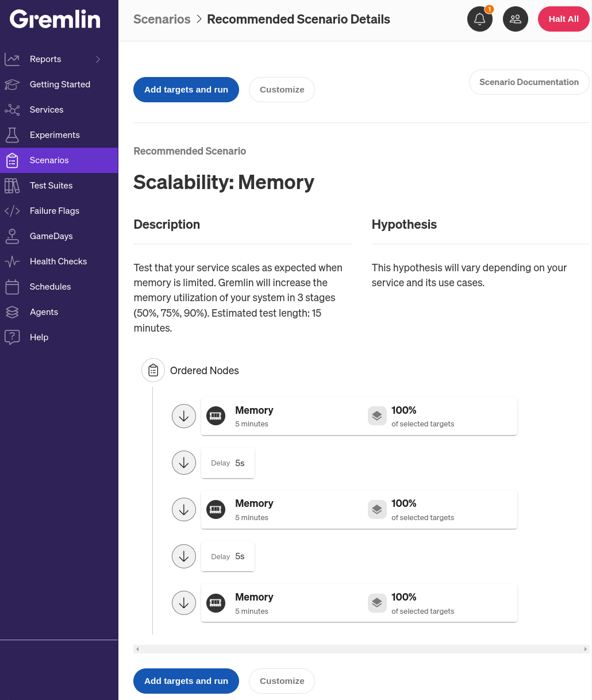The width and height of the screenshot is (592, 700).
Task: Click the memory chip icon in first node
Action: tap(216, 416)
